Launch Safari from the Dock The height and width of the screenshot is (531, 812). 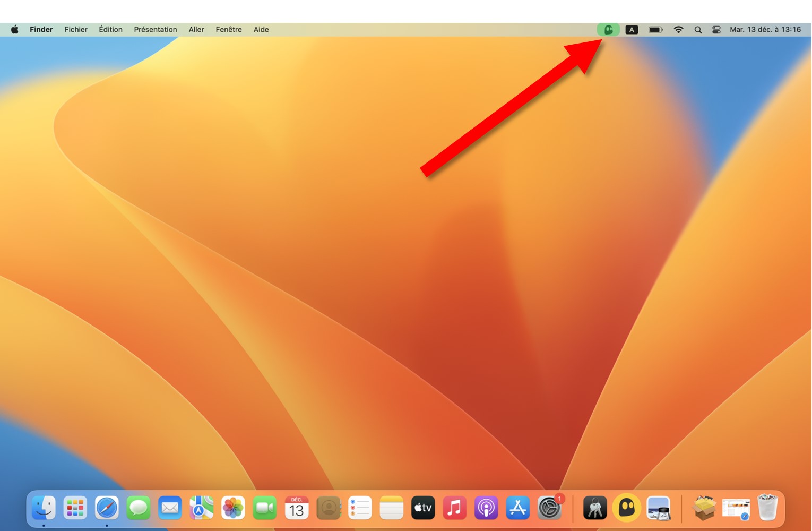(107, 508)
